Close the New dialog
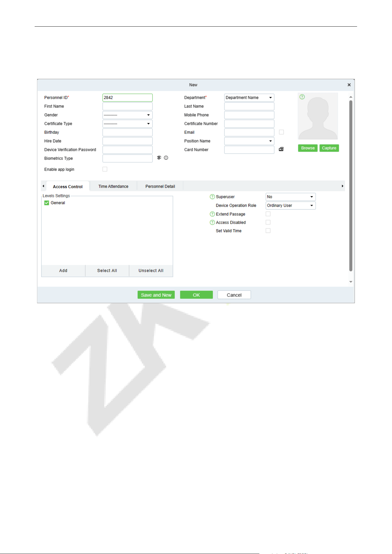Image resolution: width=392 pixels, height=554 pixels. coord(349,85)
